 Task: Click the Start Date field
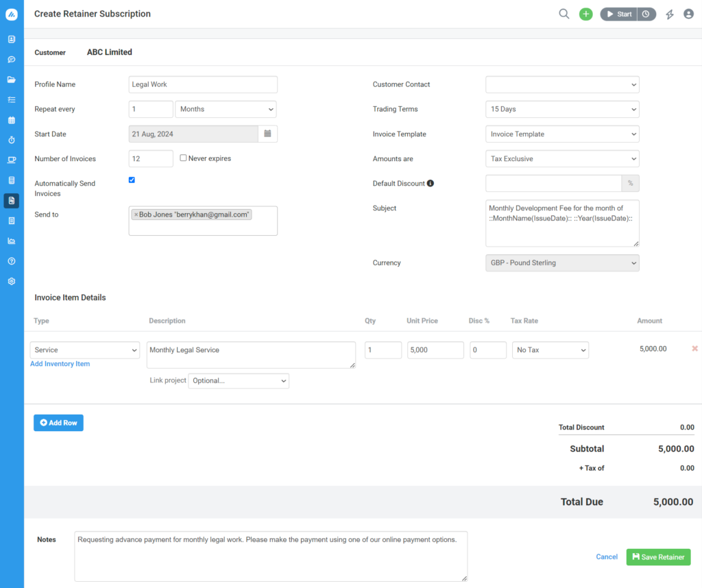[x=193, y=134]
